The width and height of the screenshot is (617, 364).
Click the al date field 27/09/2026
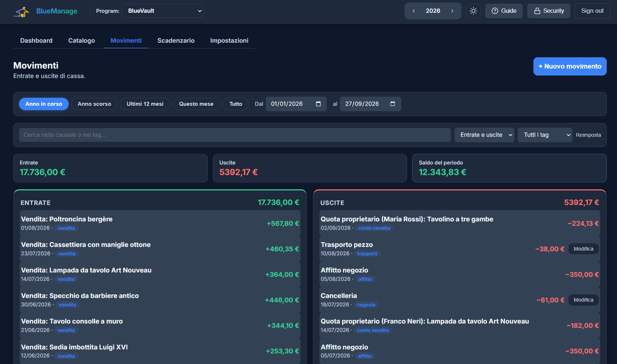371,104
